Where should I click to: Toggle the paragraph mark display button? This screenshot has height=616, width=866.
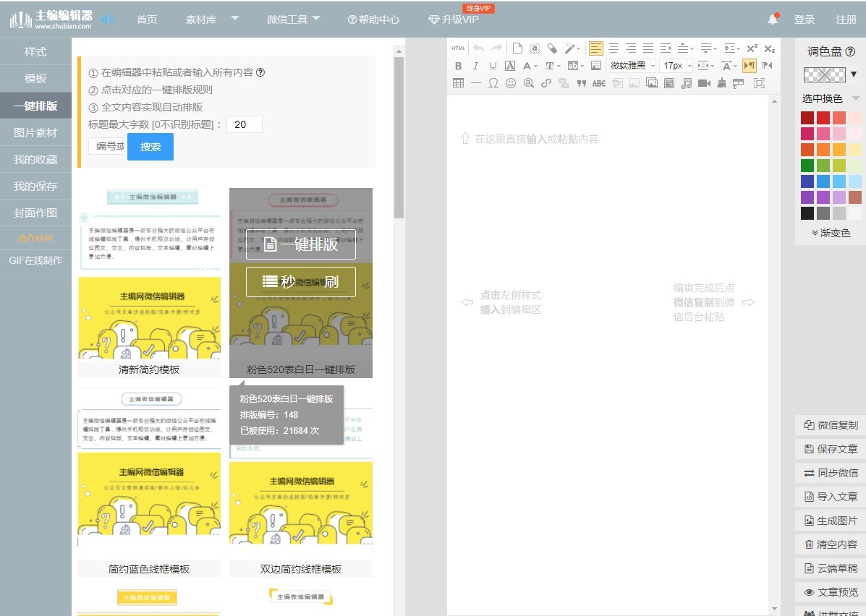click(750, 65)
